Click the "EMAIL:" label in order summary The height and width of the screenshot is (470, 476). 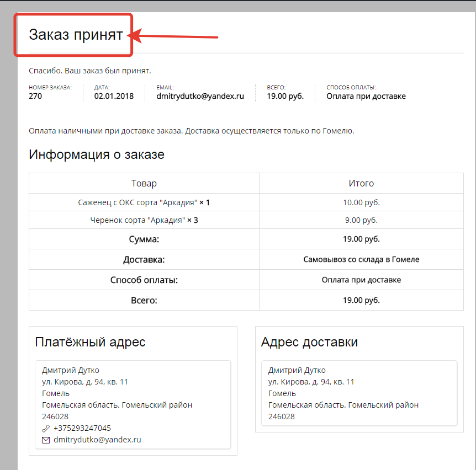(x=165, y=88)
